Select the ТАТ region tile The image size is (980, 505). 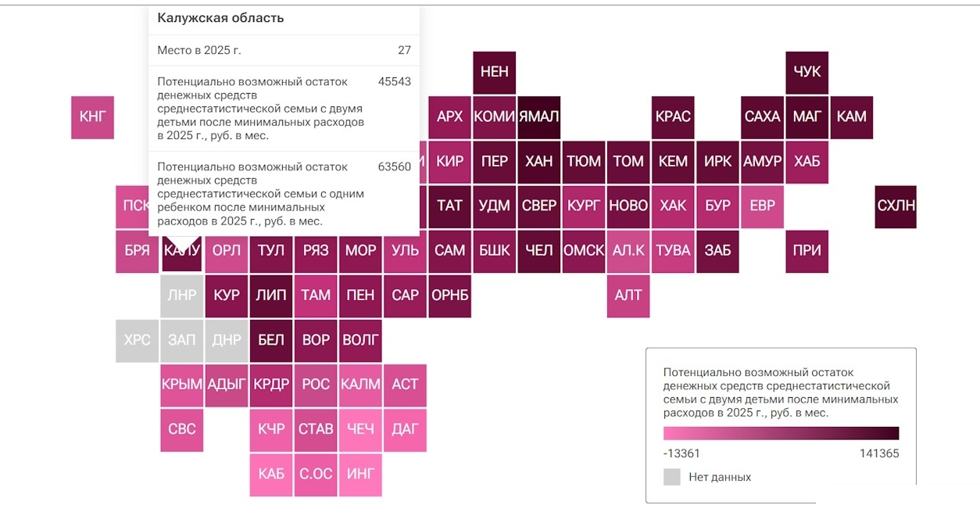(x=449, y=206)
